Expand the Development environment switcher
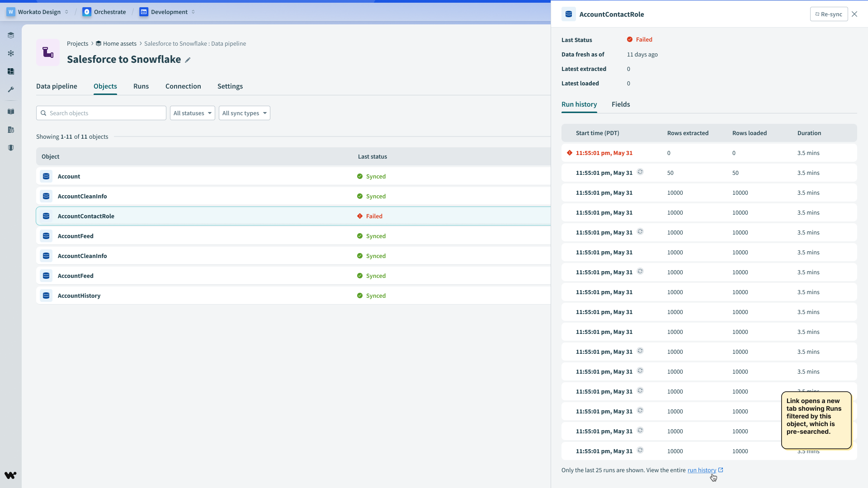The width and height of the screenshot is (868, 488). coord(193,12)
